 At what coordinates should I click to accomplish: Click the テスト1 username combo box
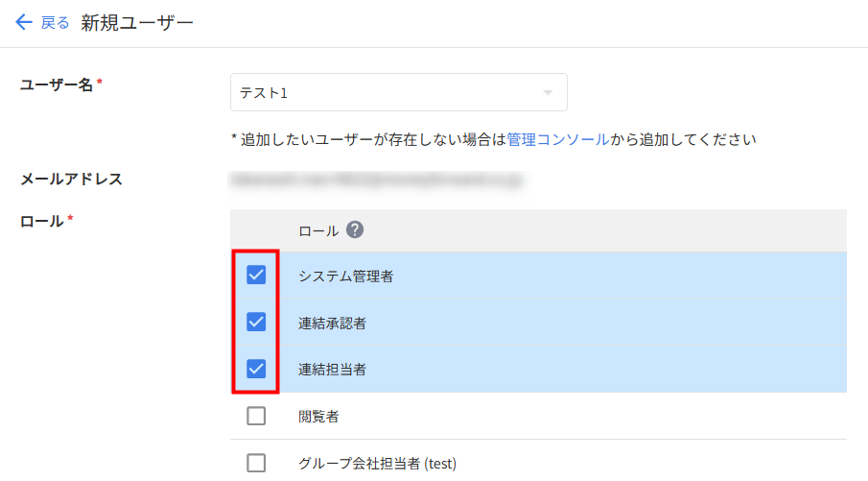[x=384, y=93]
